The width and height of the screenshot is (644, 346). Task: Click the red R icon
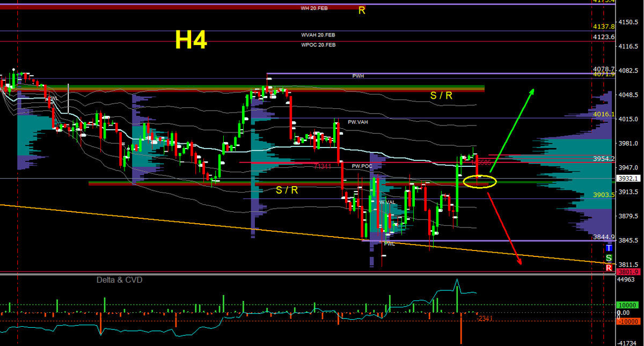[609, 268]
